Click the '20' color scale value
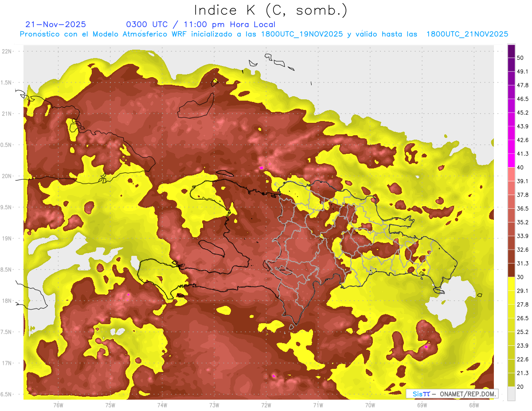The height and width of the screenshot is (411, 532). coord(520,386)
